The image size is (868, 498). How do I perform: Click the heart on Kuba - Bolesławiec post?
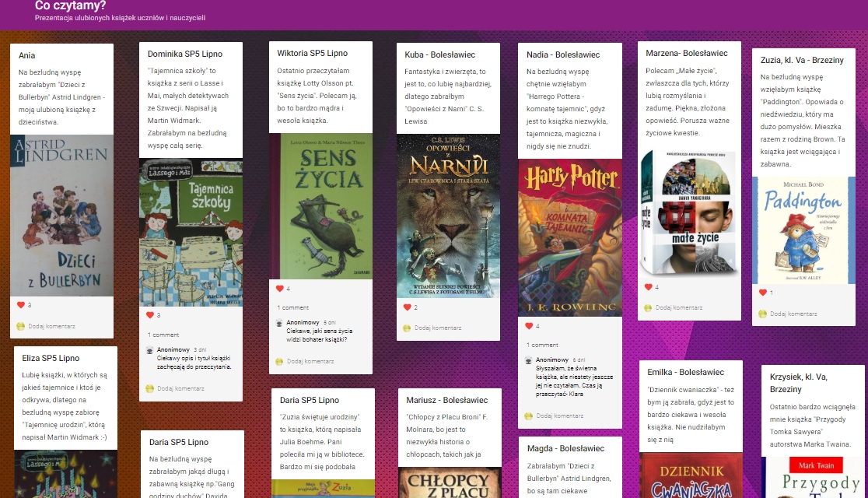pos(407,307)
